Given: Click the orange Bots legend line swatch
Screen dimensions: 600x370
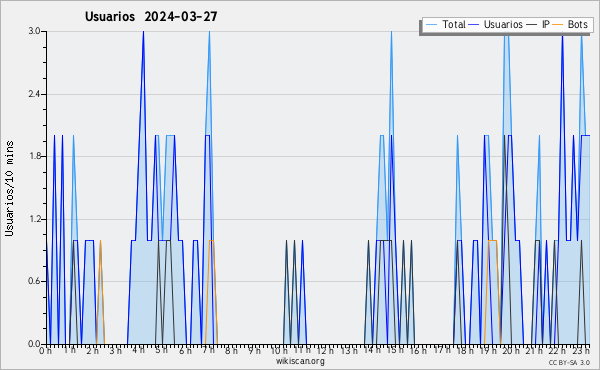Looking at the screenshot, I should [558, 24].
